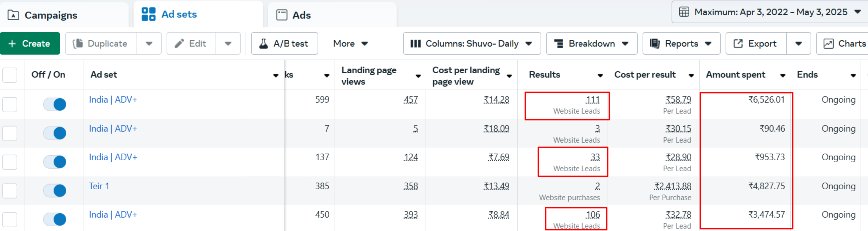Viewport: 868px width, 231px height.
Task: Click the Breakdown icon
Action: 559,44
